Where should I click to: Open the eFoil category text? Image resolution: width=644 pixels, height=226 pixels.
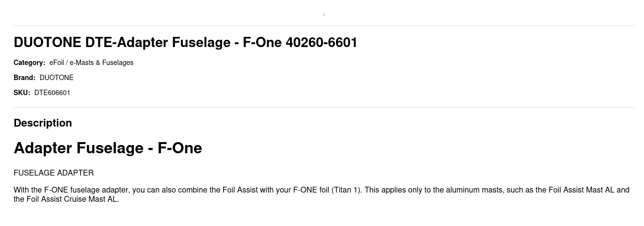(x=57, y=63)
